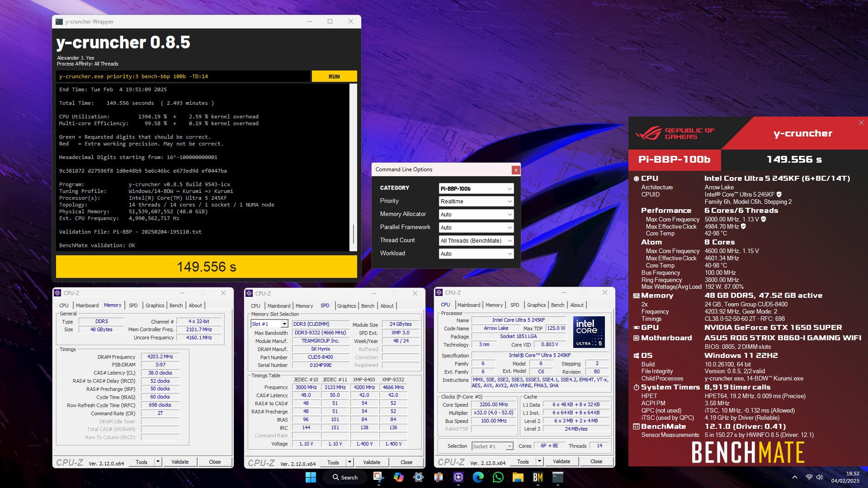
Task: Expand Tools arrow in CPU-Z CPU window
Action: (x=539, y=461)
